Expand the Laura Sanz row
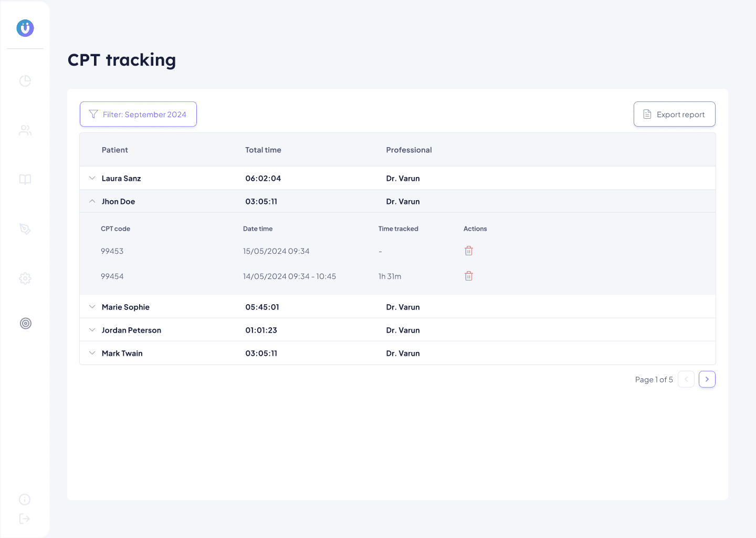Viewport: 756px width, 538px height. tap(92, 179)
